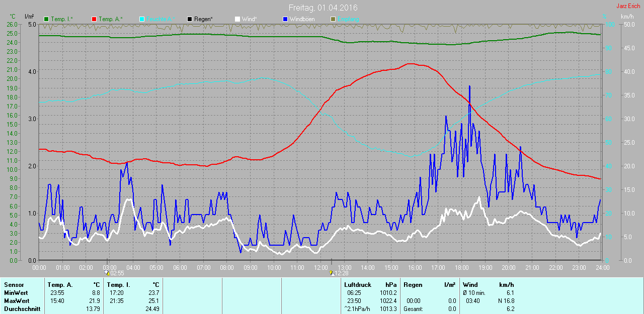Viewport: 644px width, 314px height.
Task: Click the marker icon at 02:55
Action: click(107, 273)
